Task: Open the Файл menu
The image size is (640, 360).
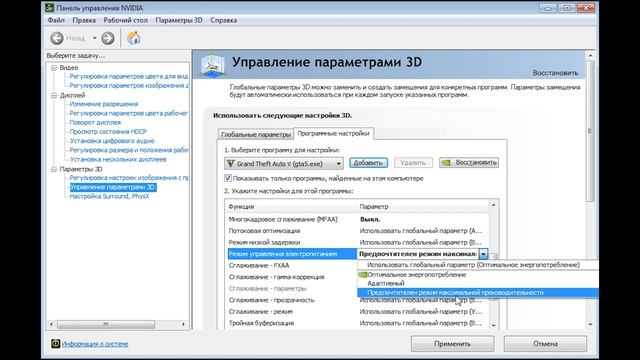Action: pyautogui.click(x=56, y=20)
